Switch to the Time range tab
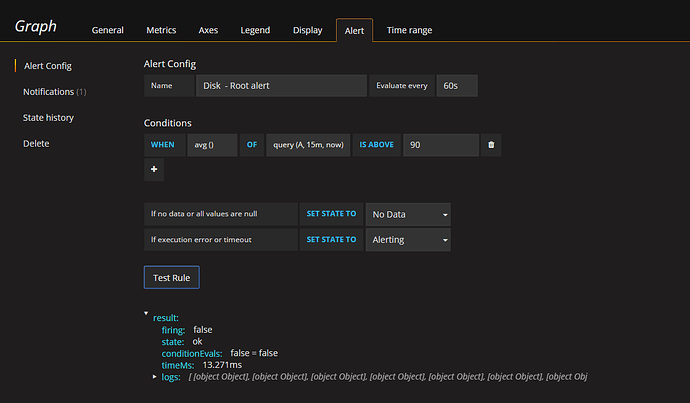This screenshot has height=403, width=690. [x=409, y=30]
